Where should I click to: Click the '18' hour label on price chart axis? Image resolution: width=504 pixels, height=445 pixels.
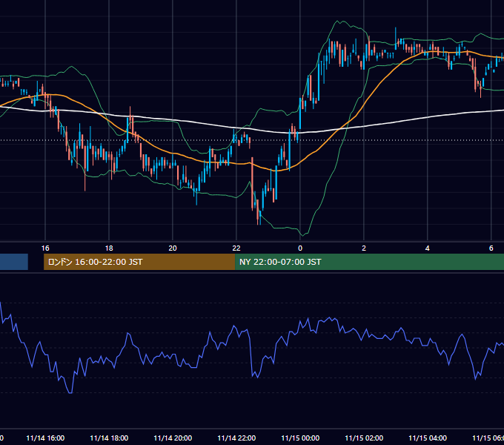109,248
